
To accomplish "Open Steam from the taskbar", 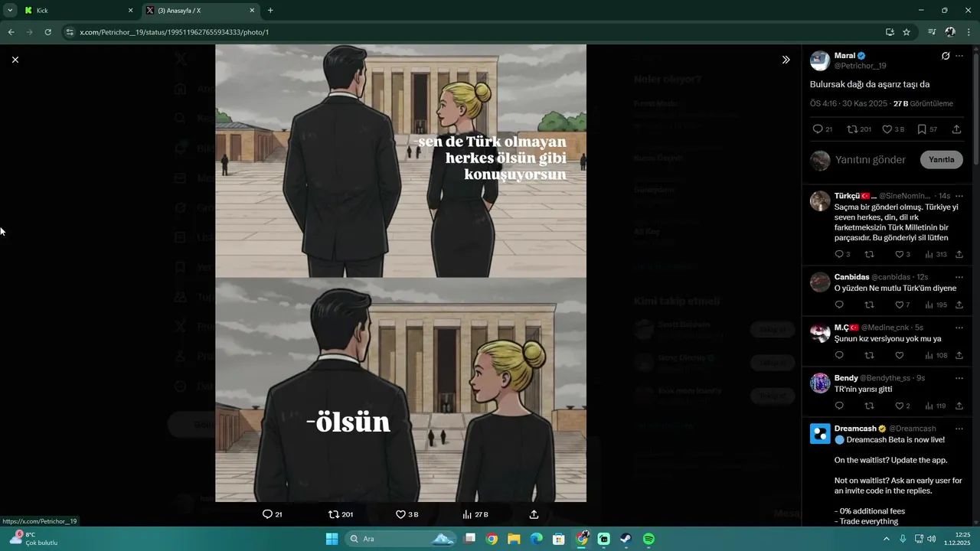I will [x=626, y=539].
